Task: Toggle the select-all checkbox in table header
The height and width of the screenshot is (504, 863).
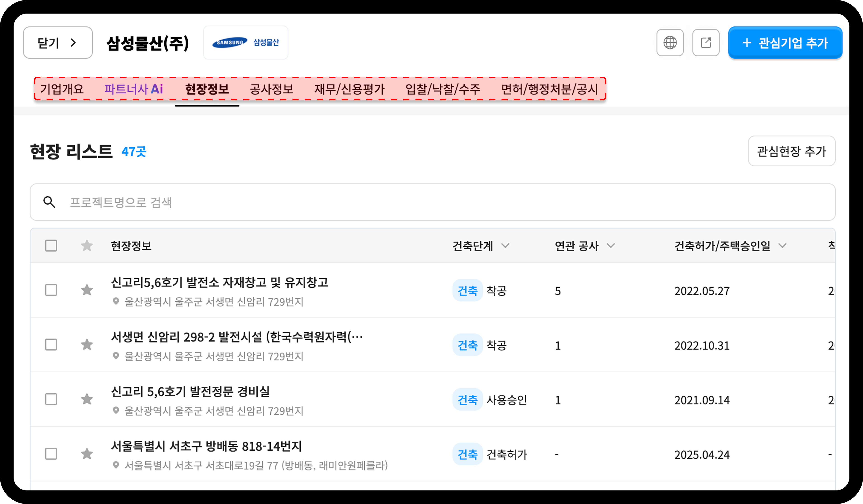Action: (x=51, y=246)
